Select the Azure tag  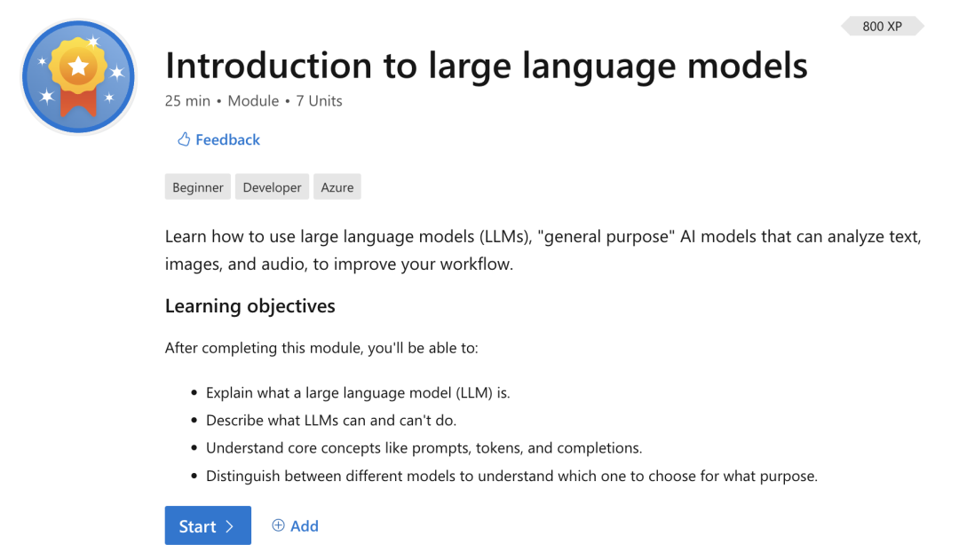[x=337, y=187]
